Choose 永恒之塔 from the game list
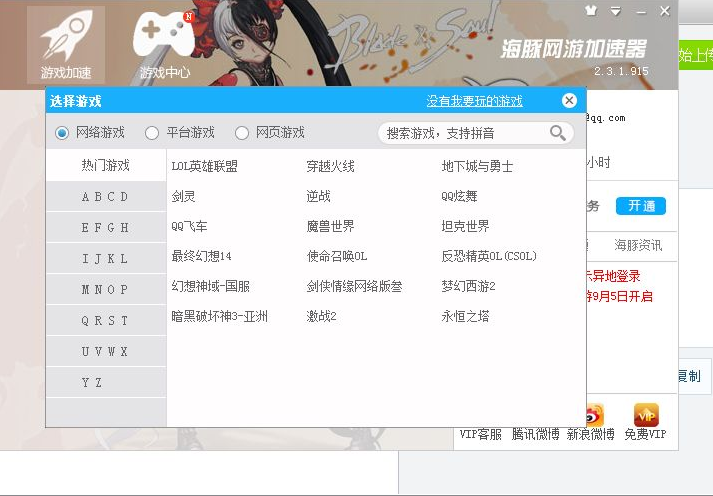The height and width of the screenshot is (496, 713). pyautogui.click(x=465, y=316)
